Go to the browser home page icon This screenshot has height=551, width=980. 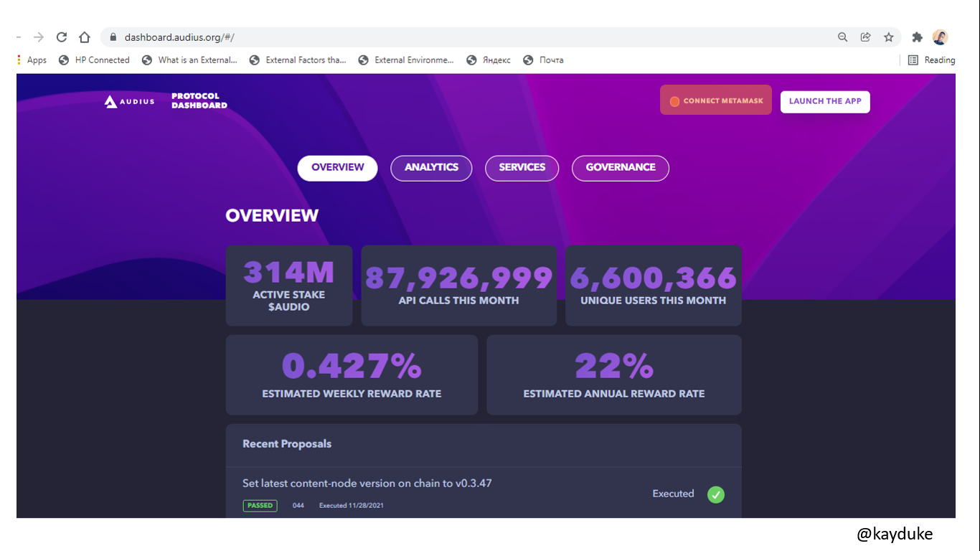(85, 37)
